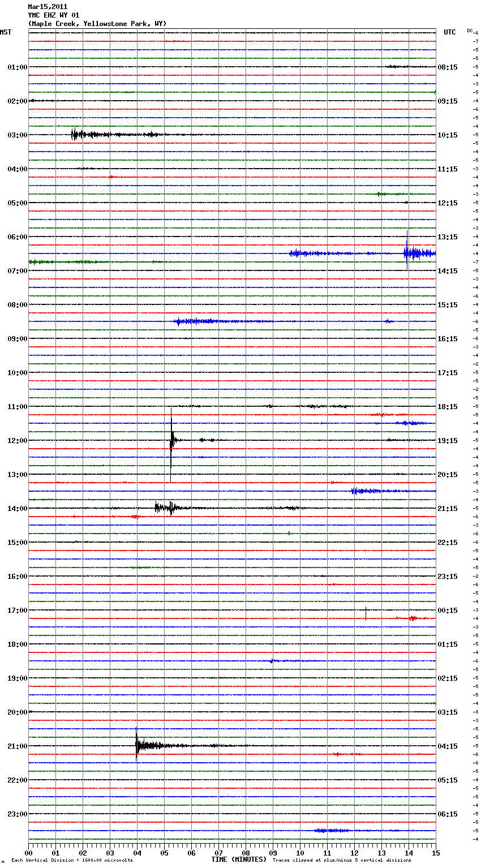The height and width of the screenshot is (868, 481).
Task: Click the '15' minute tick on bottom axis
Action: (436, 853)
